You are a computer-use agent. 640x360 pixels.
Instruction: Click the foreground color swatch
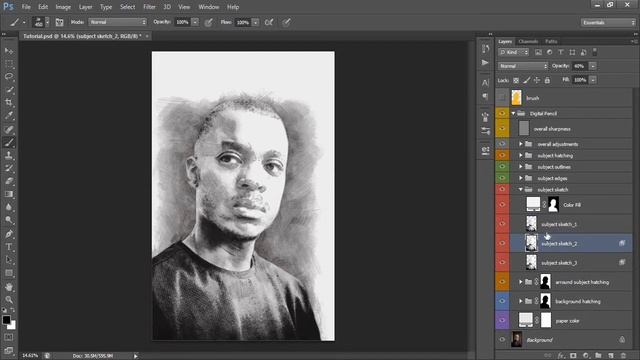tap(6, 320)
